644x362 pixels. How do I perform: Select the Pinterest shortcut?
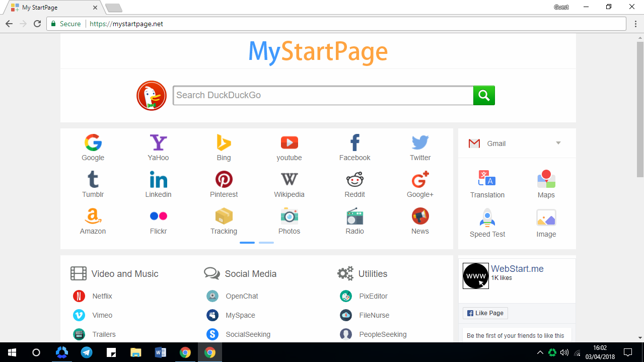pos(224,179)
